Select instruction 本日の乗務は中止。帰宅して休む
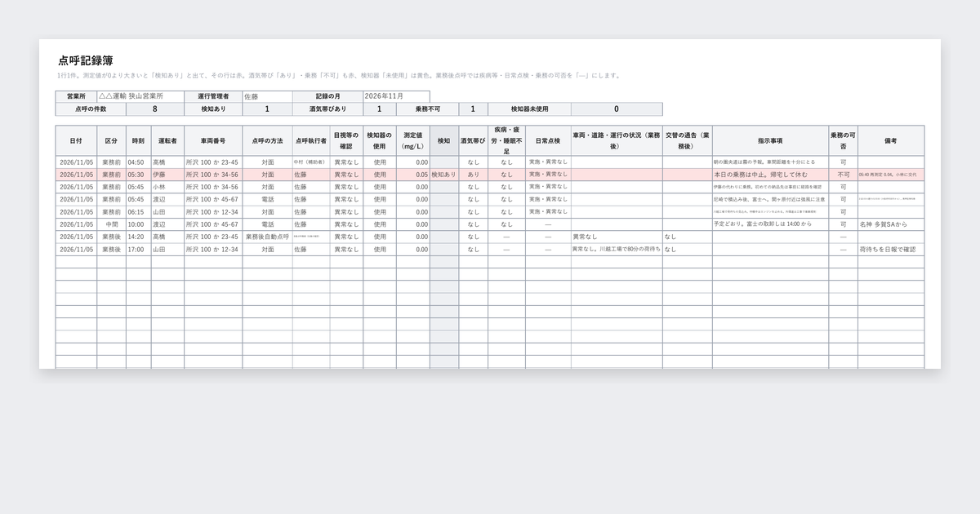This screenshot has height=514, width=980. pos(770,175)
